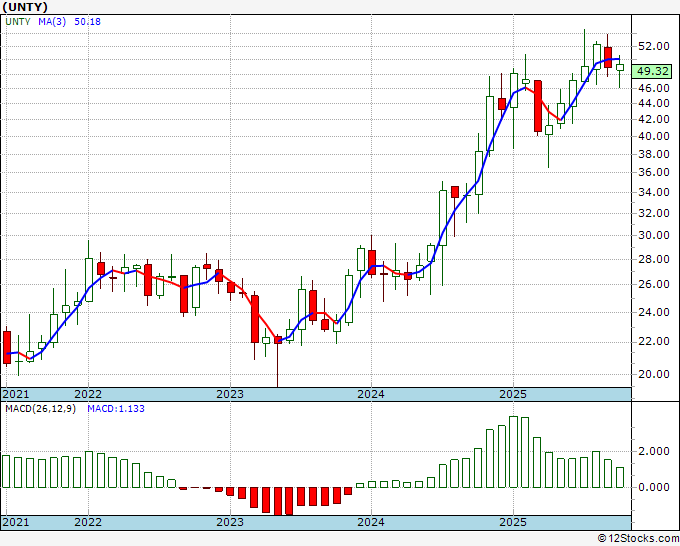The image size is (680, 546).
Task: Click the 50.18 moving average value
Action: (86, 21)
